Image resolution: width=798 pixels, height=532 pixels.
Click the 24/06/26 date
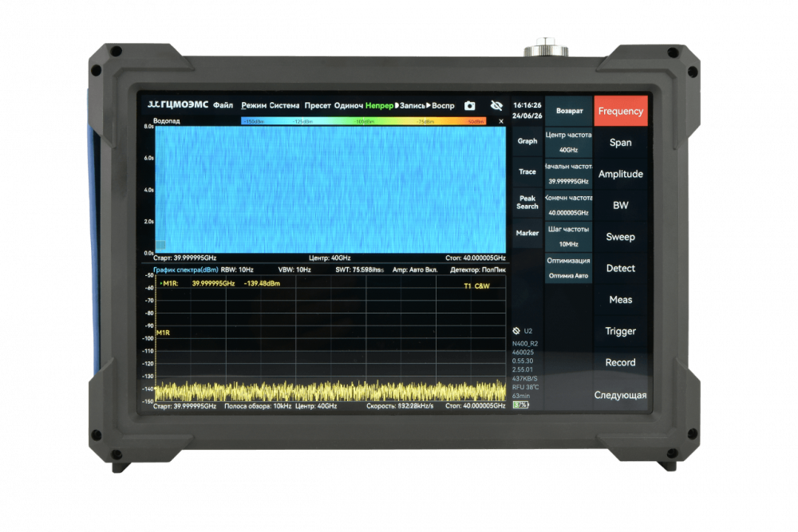527,116
